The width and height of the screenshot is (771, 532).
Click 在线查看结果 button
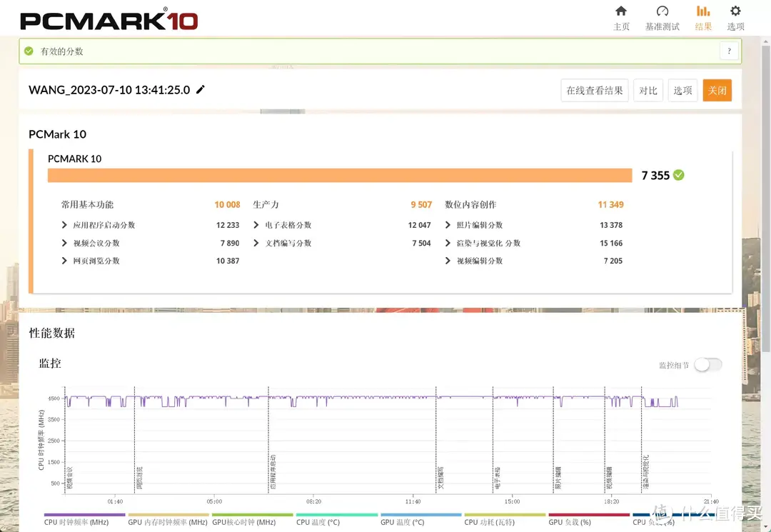pos(595,91)
